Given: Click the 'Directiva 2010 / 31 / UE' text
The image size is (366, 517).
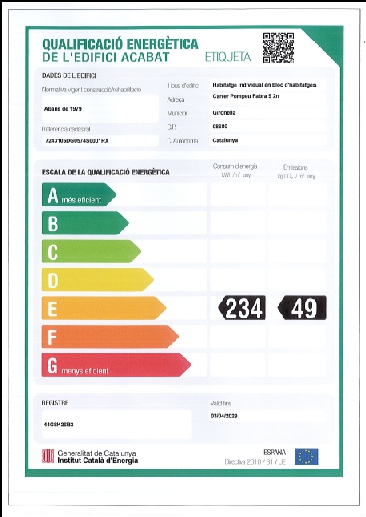Looking at the screenshot, I should tap(255, 462).
